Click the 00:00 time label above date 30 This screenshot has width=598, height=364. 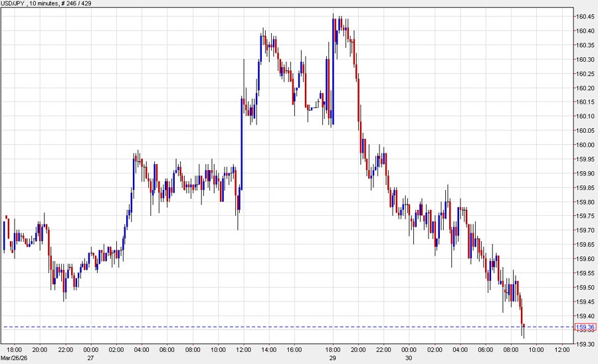click(x=409, y=350)
